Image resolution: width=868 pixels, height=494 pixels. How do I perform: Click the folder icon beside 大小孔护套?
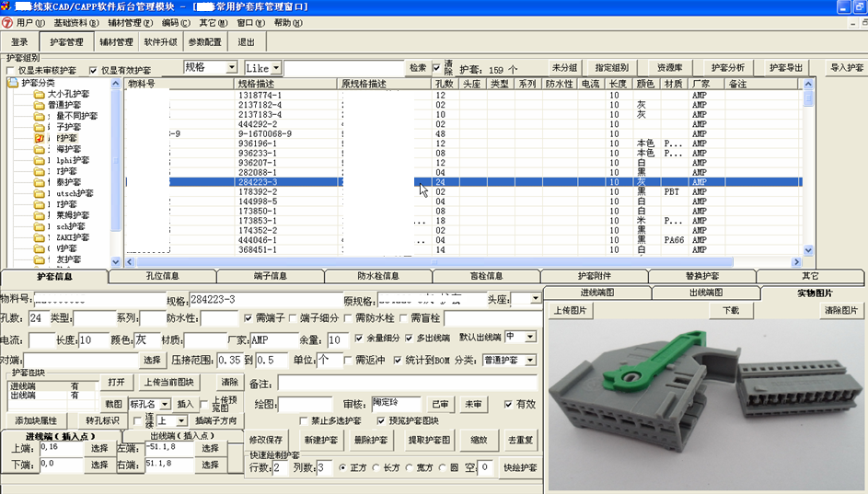pos(39,94)
